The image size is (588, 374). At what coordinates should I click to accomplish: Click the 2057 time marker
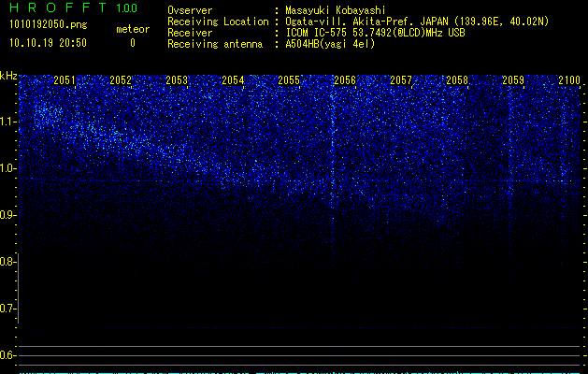(x=400, y=80)
